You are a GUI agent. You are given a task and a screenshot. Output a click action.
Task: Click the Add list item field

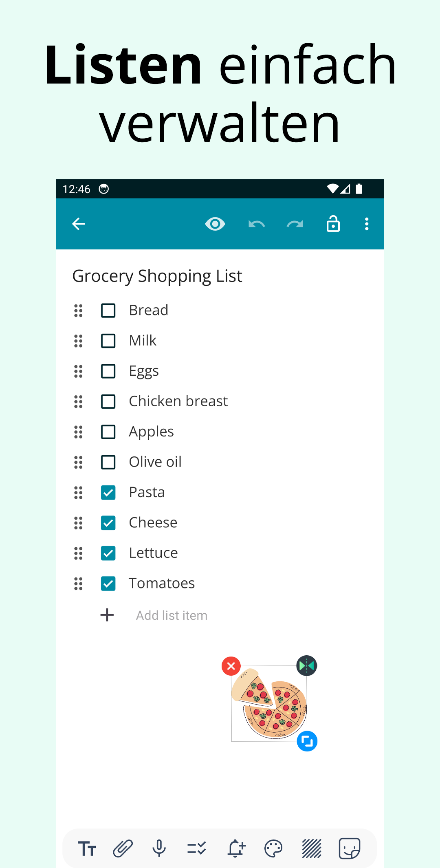172,615
